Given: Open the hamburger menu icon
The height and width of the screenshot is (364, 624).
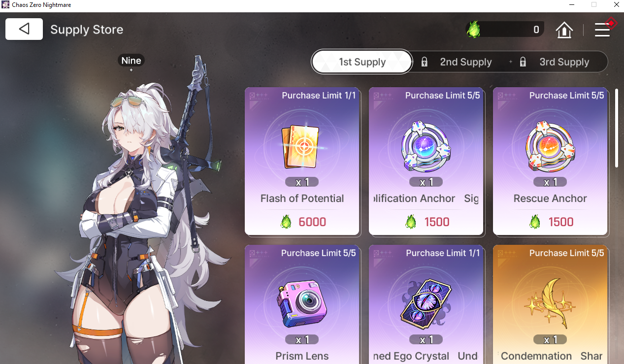Looking at the screenshot, I should [x=602, y=30].
